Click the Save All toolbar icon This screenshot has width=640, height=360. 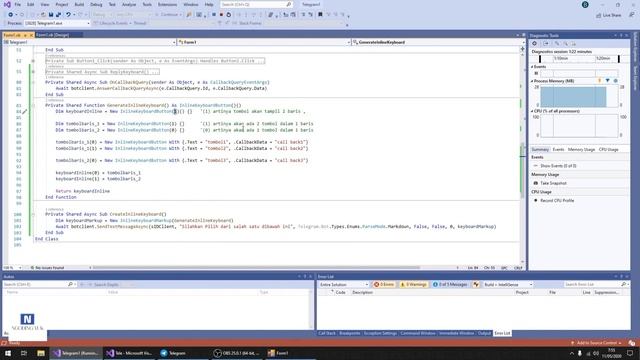pos(58,15)
